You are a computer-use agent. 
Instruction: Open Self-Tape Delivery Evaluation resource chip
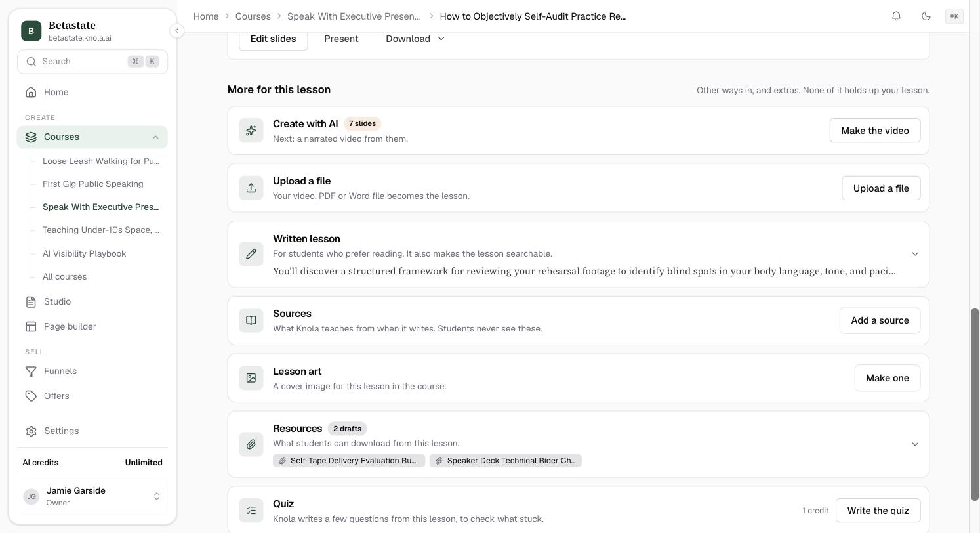(349, 461)
